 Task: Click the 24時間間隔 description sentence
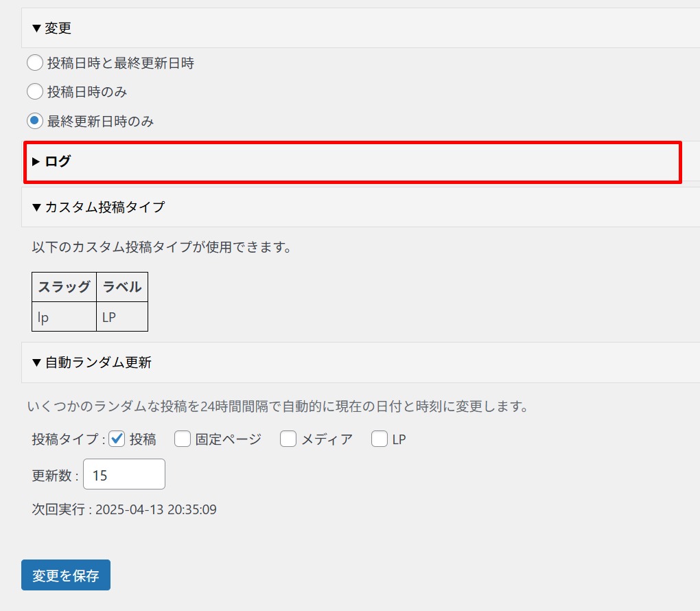click(278, 406)
